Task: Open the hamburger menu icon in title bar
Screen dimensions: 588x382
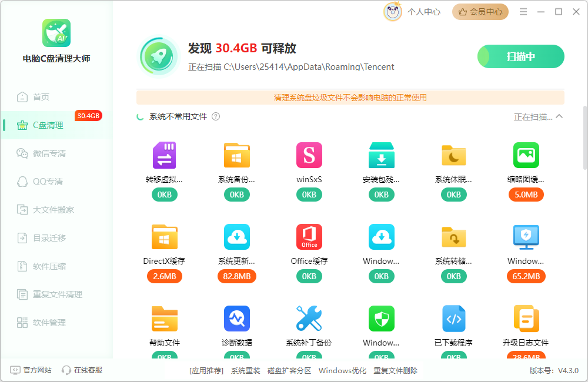Action: 523,12
